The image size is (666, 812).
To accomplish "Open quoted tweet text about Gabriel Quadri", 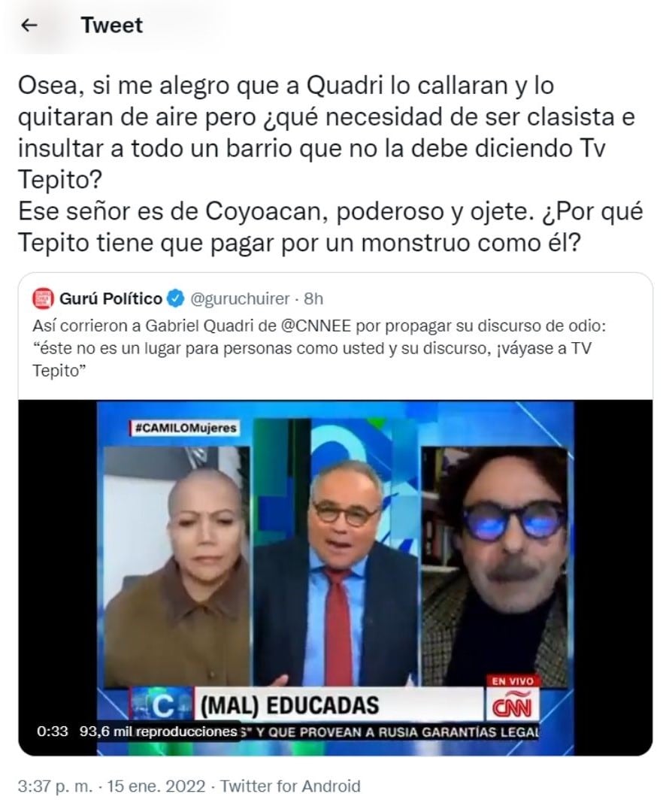I will [x=319, y=348].
